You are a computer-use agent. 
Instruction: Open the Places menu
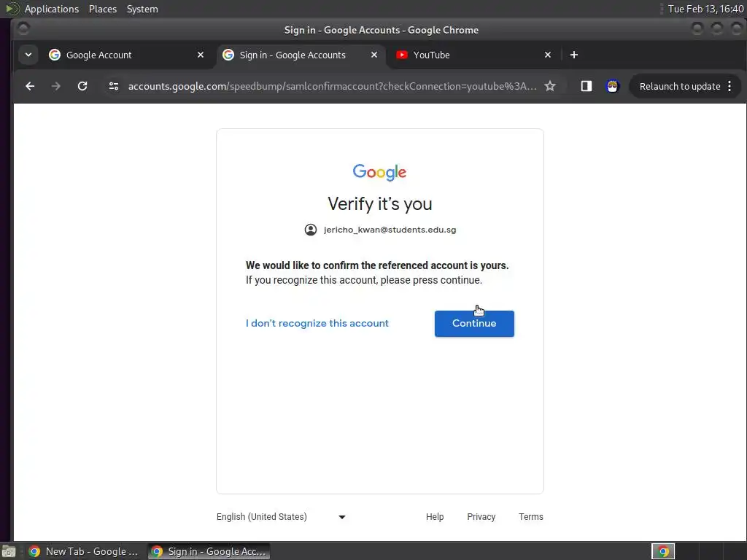102,9
